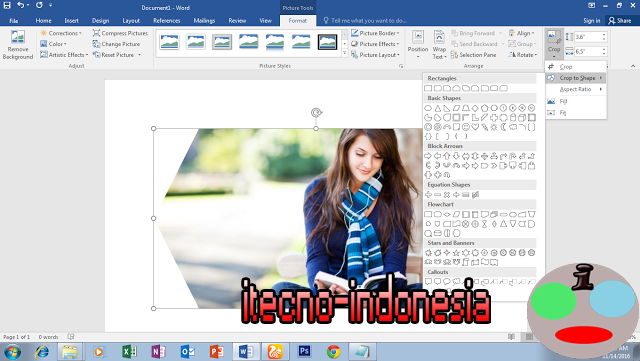Viewport: 640px width, 361px height.
Task: Open the Color dropdown
Action: [x=53, y=44]
